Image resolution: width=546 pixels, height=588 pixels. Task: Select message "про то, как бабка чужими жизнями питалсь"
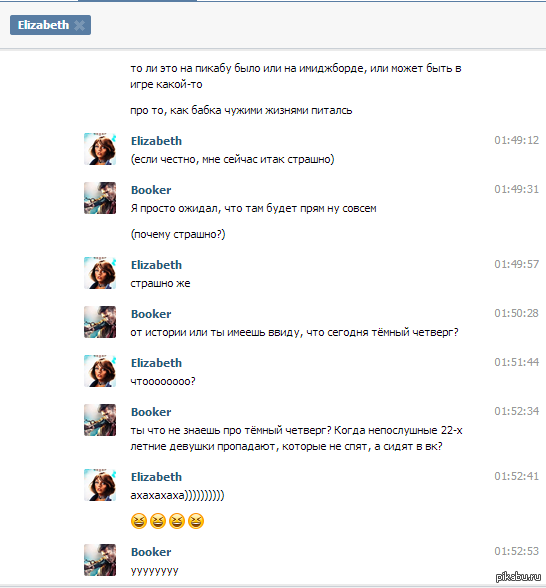[242, 111]
